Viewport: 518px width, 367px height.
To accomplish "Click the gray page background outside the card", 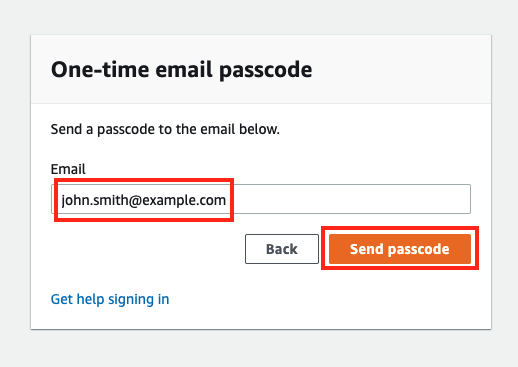I will (x=259, y=17).
